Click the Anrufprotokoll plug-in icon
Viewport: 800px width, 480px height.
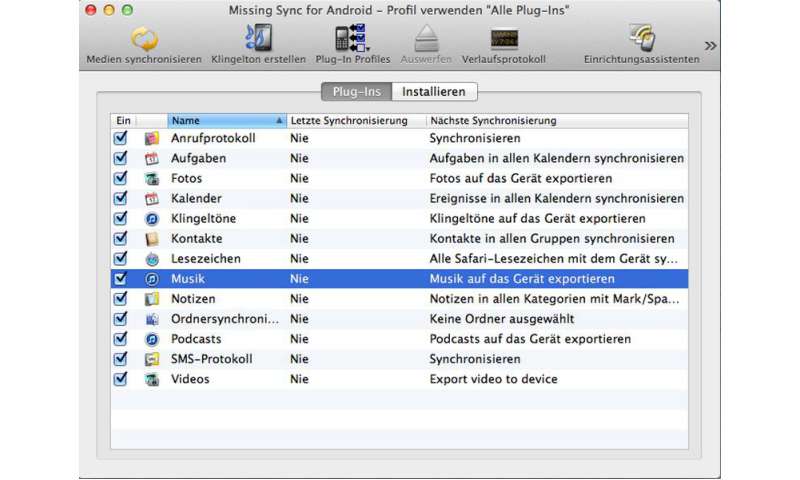point(152,138)
